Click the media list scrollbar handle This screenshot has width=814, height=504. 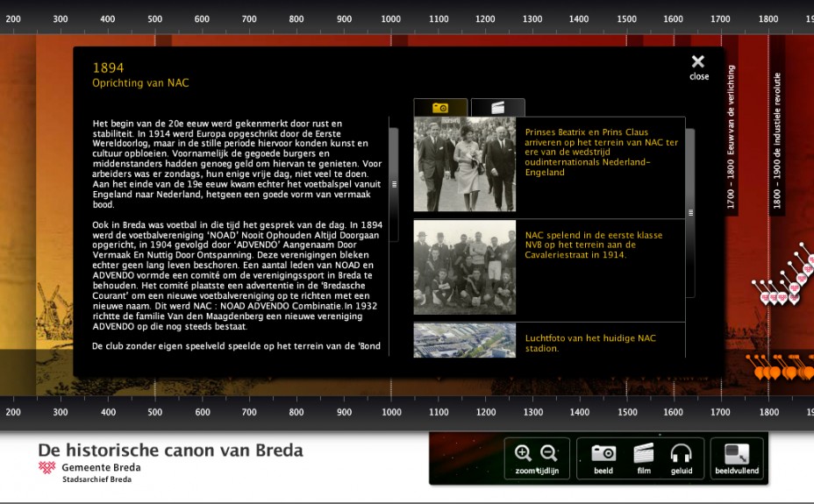click(x=690, y=213)
